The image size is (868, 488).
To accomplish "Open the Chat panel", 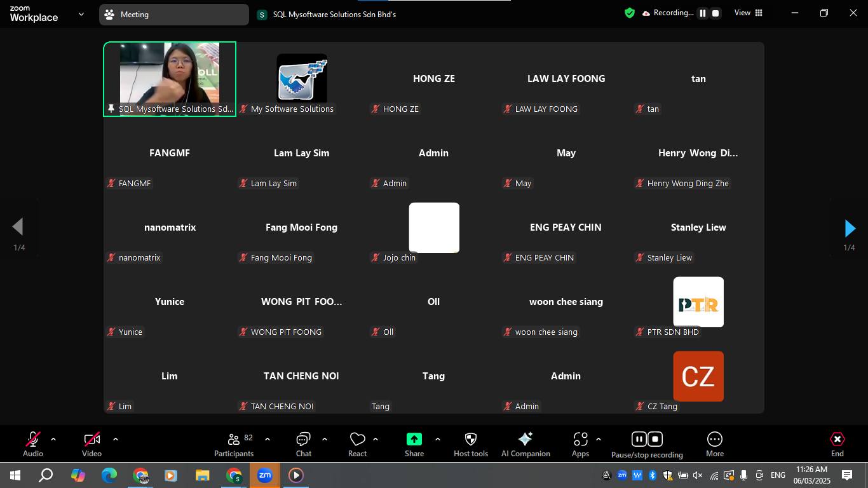I will [303, 444].
